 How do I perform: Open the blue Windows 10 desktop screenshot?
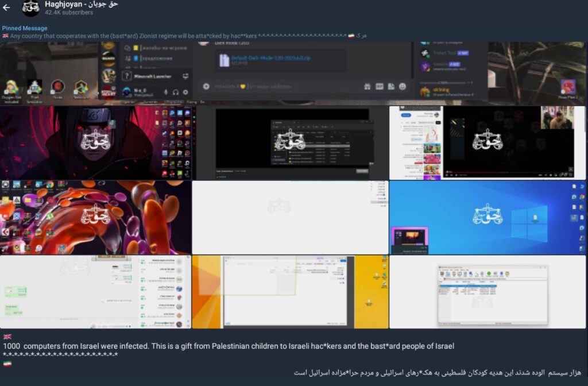[x=487, y=218]
